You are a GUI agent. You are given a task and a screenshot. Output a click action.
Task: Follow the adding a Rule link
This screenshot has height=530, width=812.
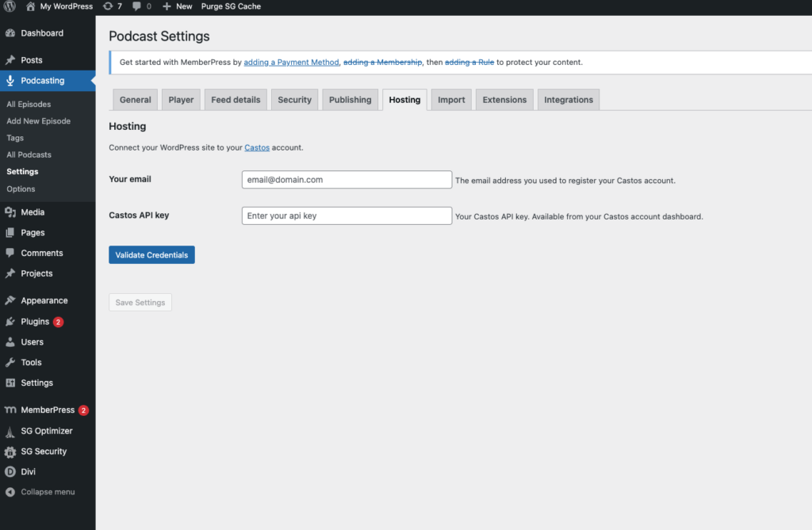coord(469,62)
